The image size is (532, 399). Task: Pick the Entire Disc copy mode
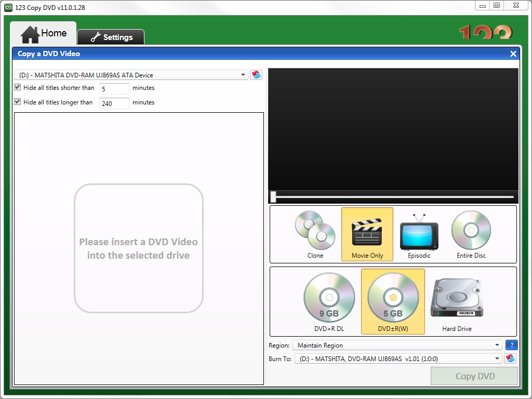pos(471,234)
